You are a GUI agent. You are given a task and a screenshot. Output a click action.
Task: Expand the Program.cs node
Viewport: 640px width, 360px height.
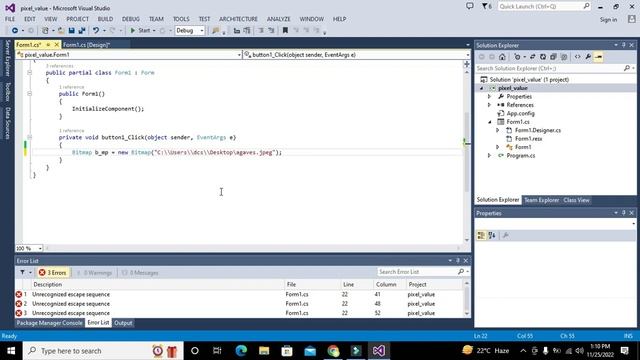489,156
